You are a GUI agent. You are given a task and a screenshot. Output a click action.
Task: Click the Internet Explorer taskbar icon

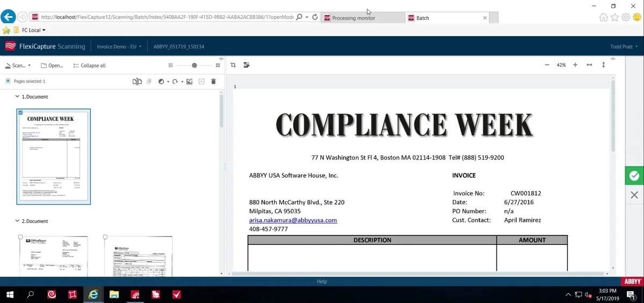coord(94,294)
